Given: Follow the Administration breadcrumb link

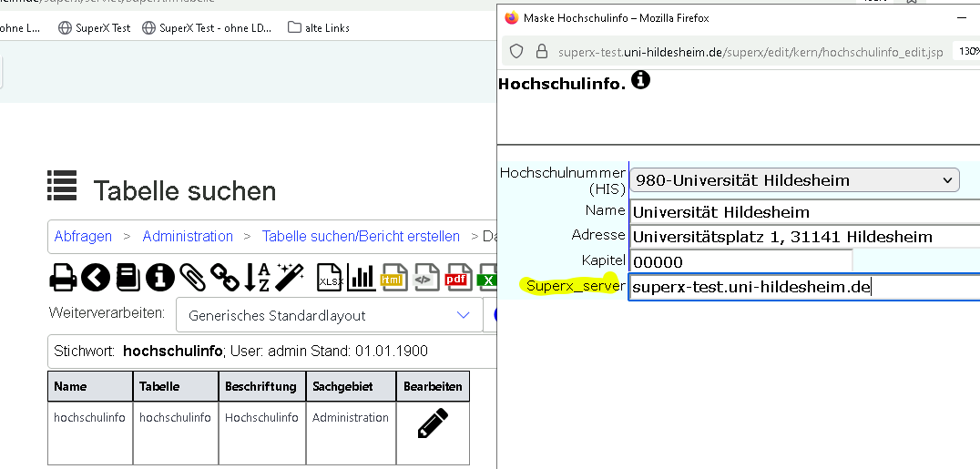Looking at the screenshot, I should tap(188, 237).
